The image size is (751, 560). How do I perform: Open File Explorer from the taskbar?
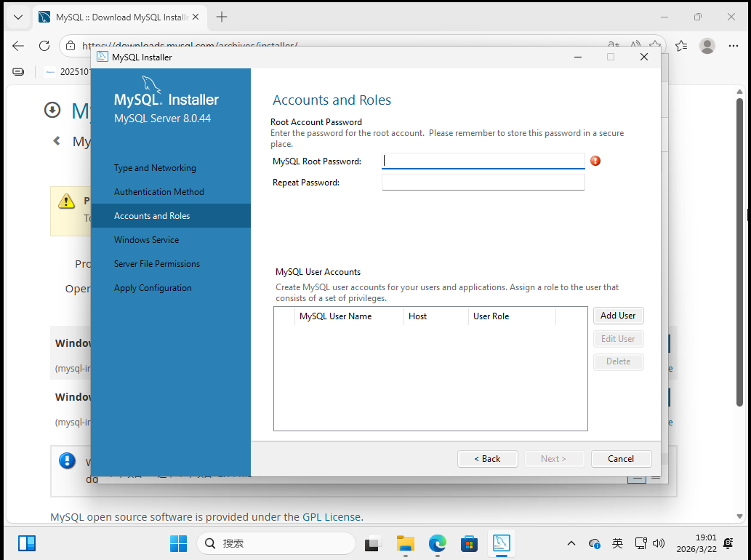tap(405, 544)
